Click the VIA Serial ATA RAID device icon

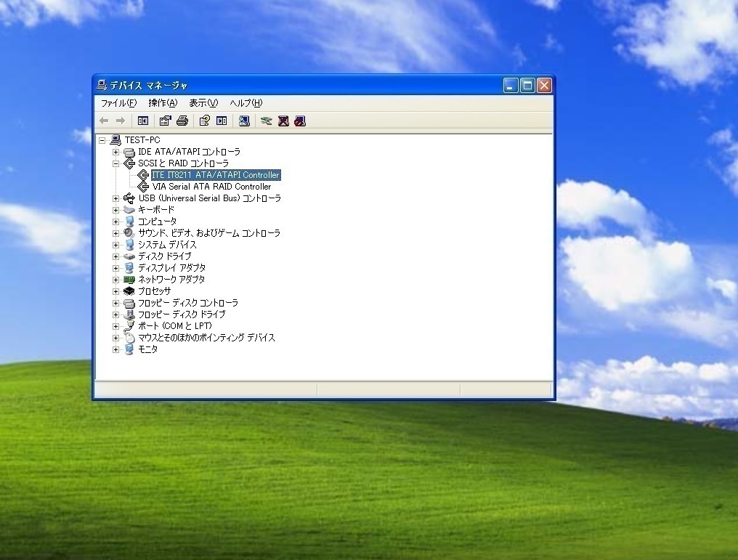point(143,187)
